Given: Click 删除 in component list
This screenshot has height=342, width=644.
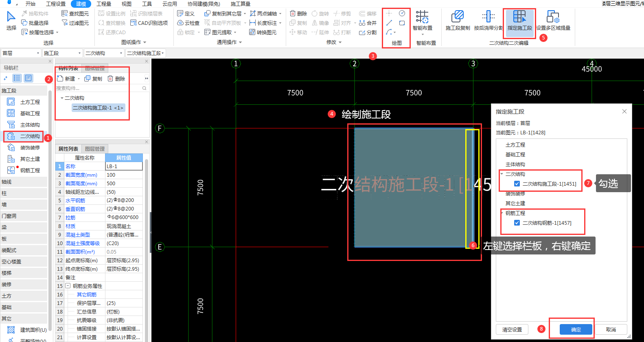Looking at the screenshot, I should (116, 79).
